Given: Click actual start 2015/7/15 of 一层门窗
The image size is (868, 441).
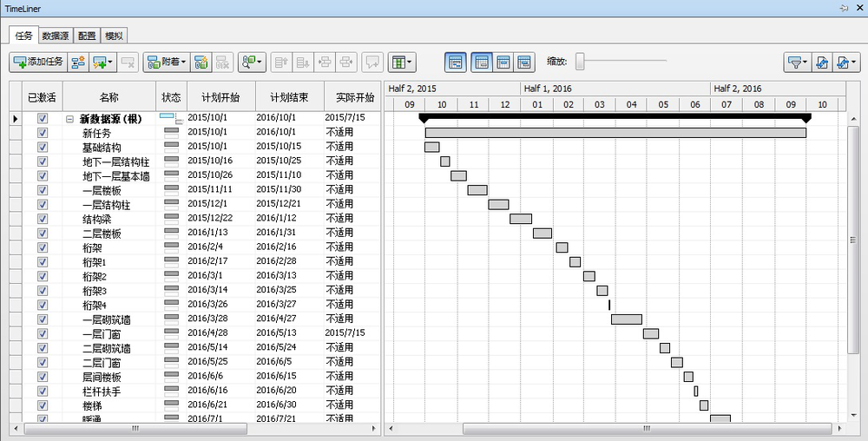Looking at the screenshot, I should [345, 333].
